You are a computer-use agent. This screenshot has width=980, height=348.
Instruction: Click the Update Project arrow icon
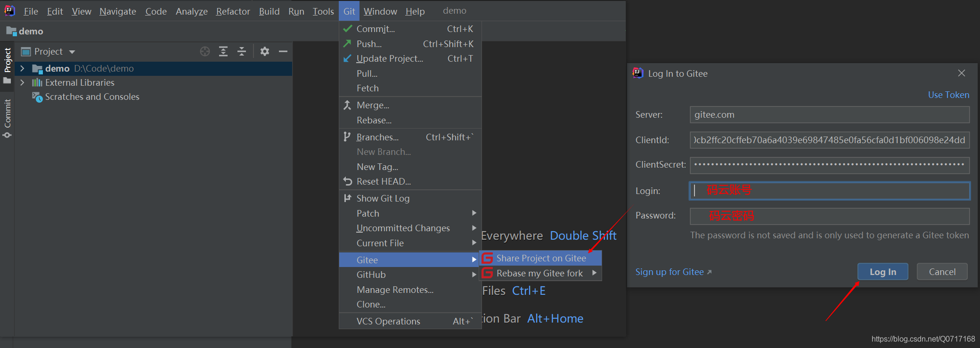347,58
